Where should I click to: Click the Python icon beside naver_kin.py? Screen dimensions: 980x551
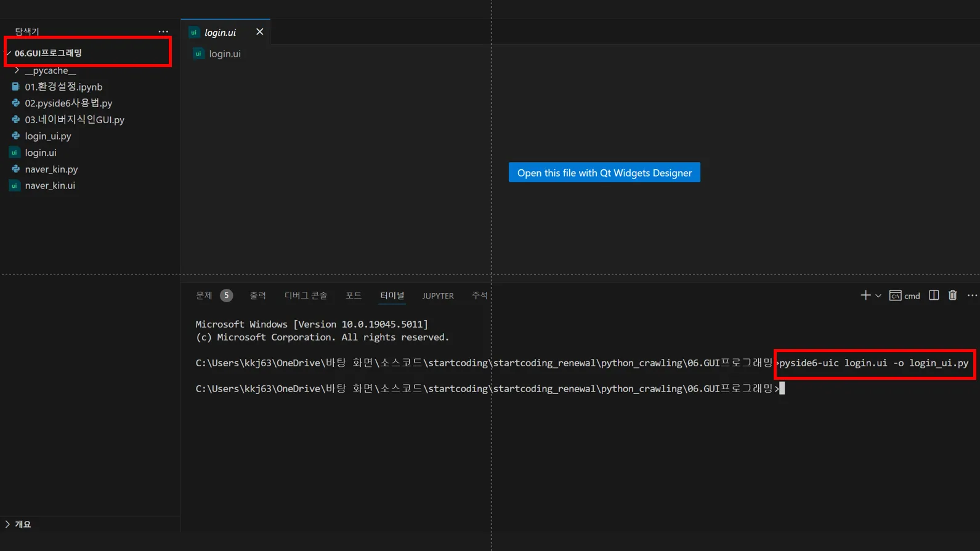point(15,169)
